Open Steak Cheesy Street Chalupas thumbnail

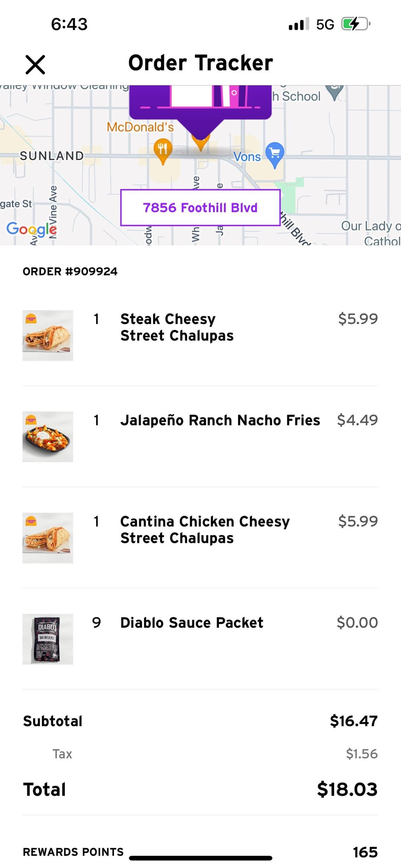pyautogui.click(x=48, y=335)
